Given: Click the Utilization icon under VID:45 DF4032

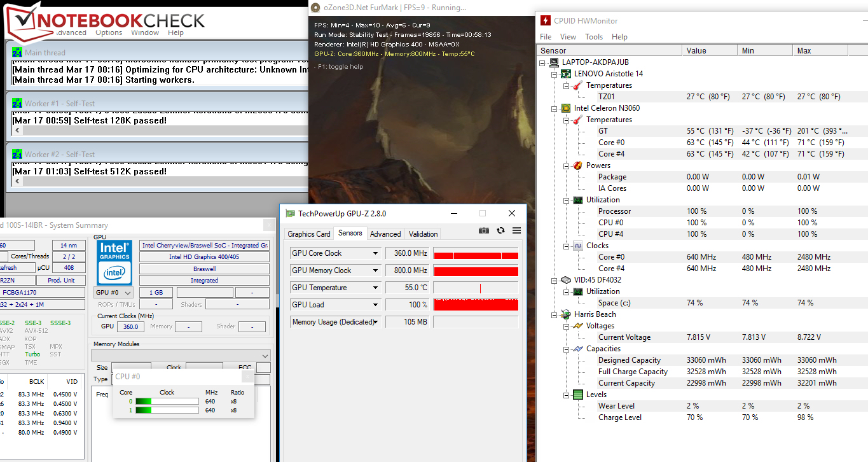Looking at the screenshot, I should click(x=577, y=291).
